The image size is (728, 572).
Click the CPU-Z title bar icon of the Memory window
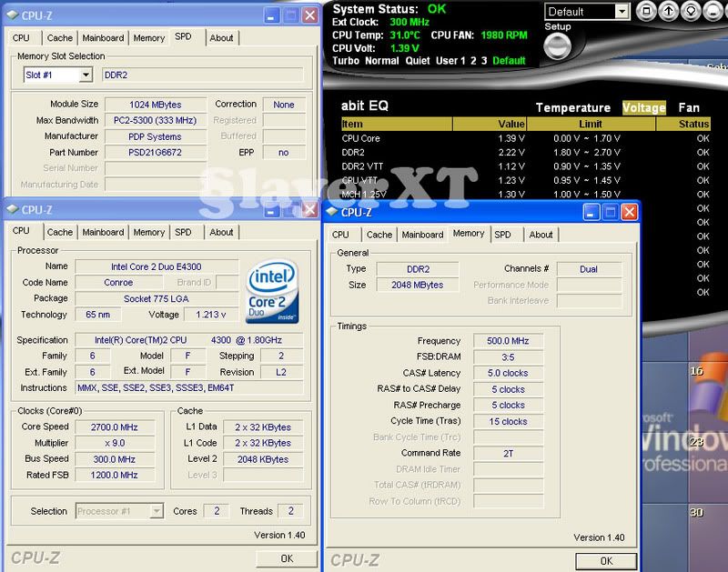tap(332, 211)
